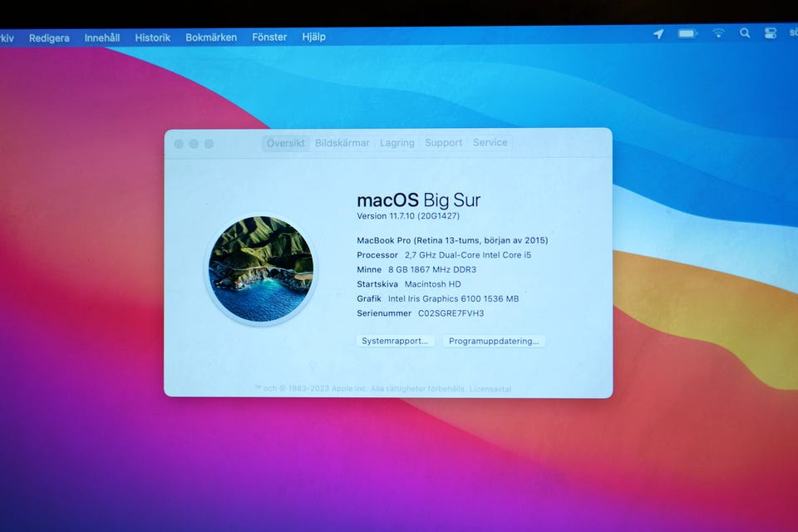Open the Fönster menu
This screenshot has width=798, height=532.
click(269, 37)
